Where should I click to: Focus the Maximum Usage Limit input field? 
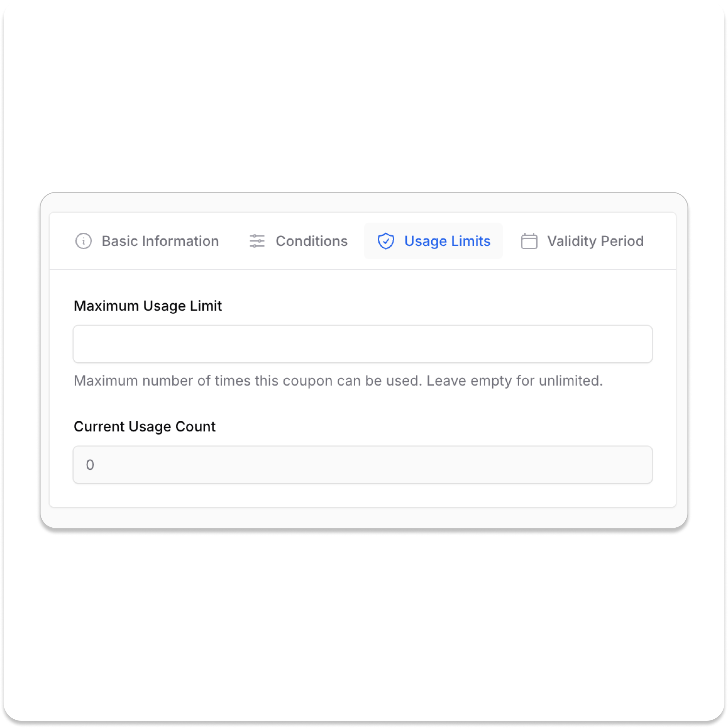[x=362, y=344]
